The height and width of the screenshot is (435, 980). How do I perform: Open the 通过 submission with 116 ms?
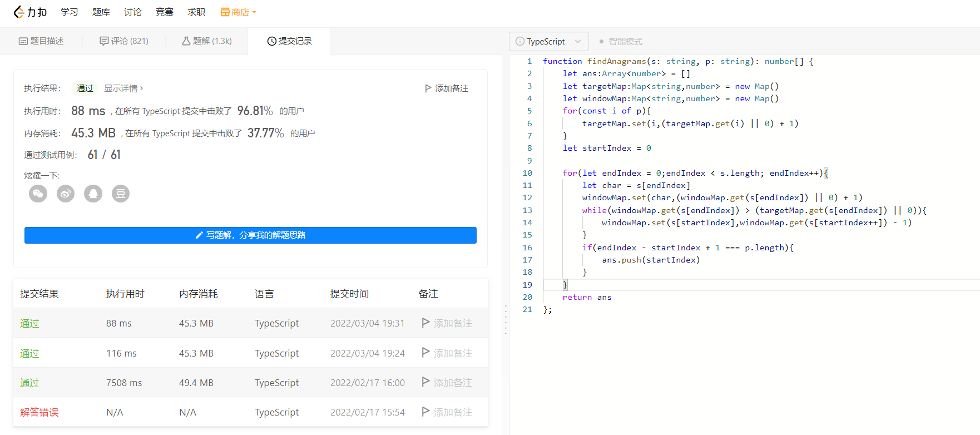click(x=29, y=353)
